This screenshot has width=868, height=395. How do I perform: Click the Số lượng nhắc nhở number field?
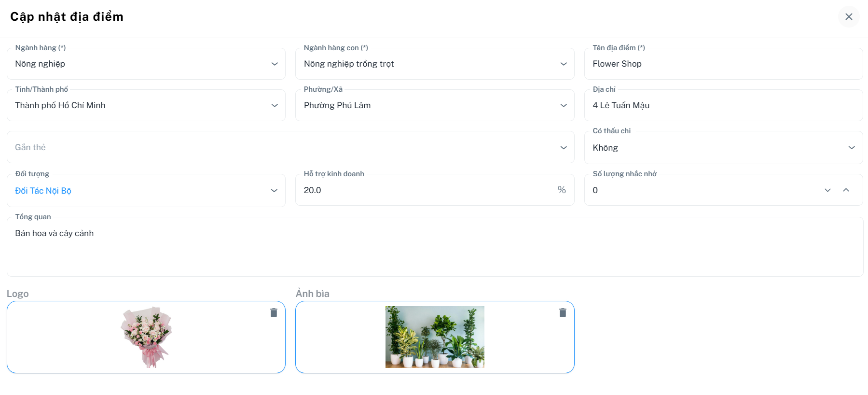coord(704,190)
